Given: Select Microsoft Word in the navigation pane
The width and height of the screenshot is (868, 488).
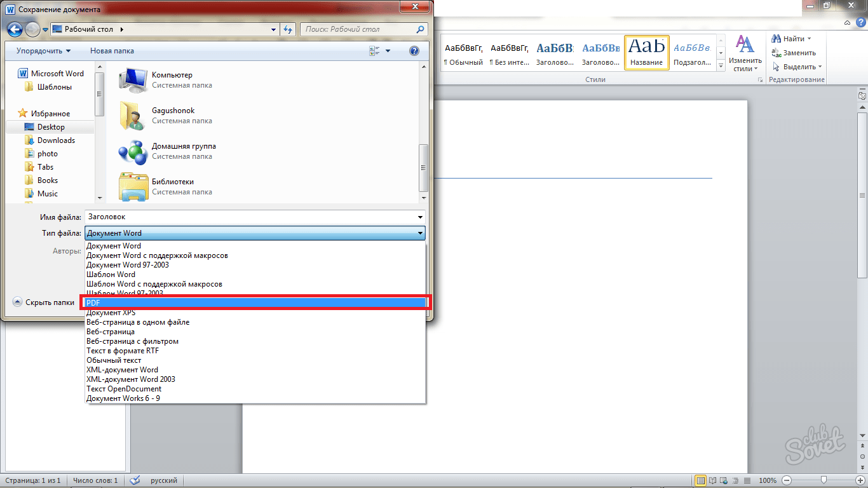Looking at the screenshot, I should coord(51,74).
